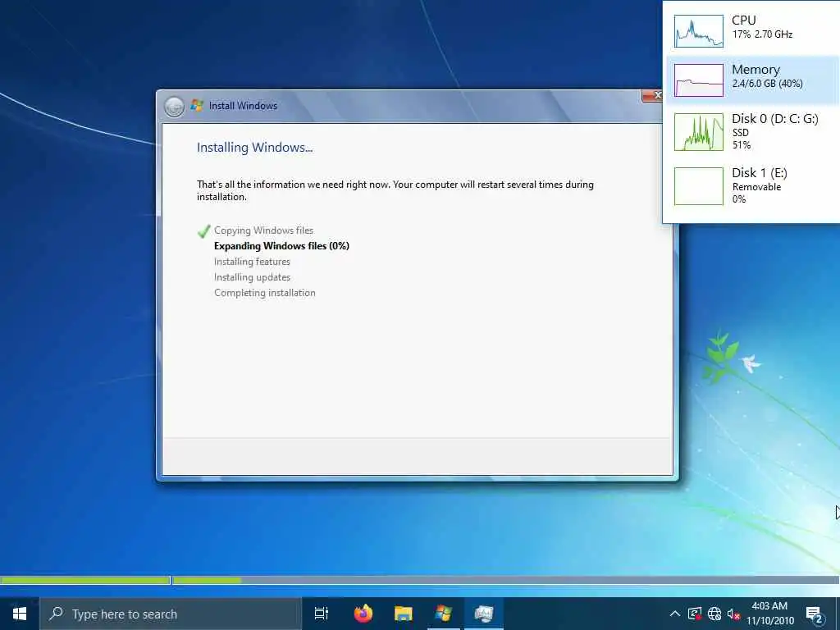Switch to Windows Setup taskbar app
The image size is (840, 630).
[444, 614]
